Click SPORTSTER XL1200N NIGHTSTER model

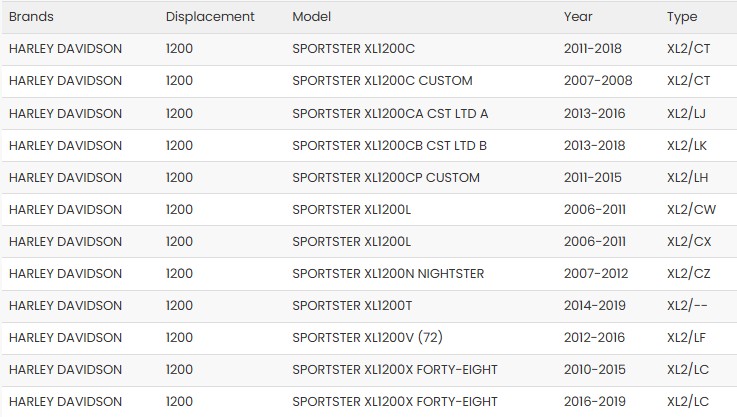[388, 274]
